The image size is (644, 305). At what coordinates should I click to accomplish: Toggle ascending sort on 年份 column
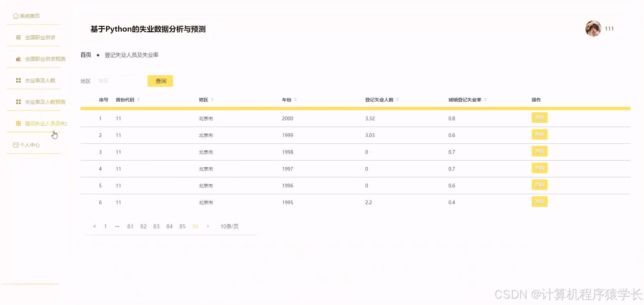[x=296, y=98]
